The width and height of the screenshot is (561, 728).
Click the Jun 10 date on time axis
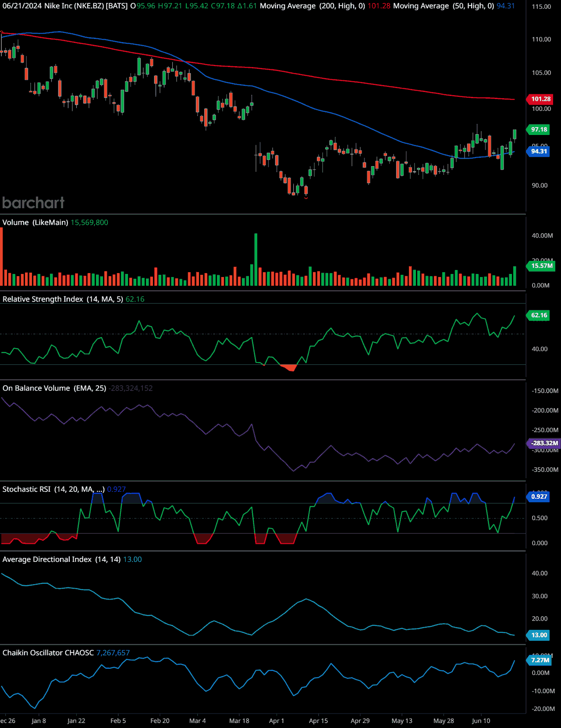click(481, 721)
